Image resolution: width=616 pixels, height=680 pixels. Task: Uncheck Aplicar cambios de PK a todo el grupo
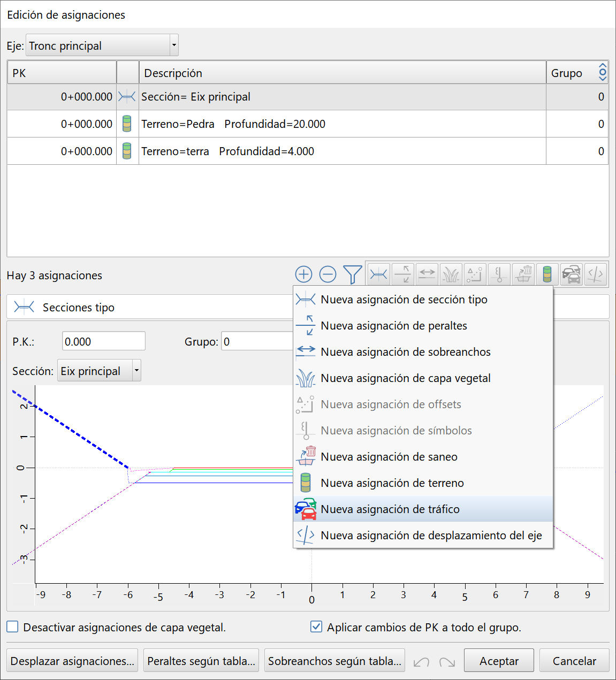point(316,627)
